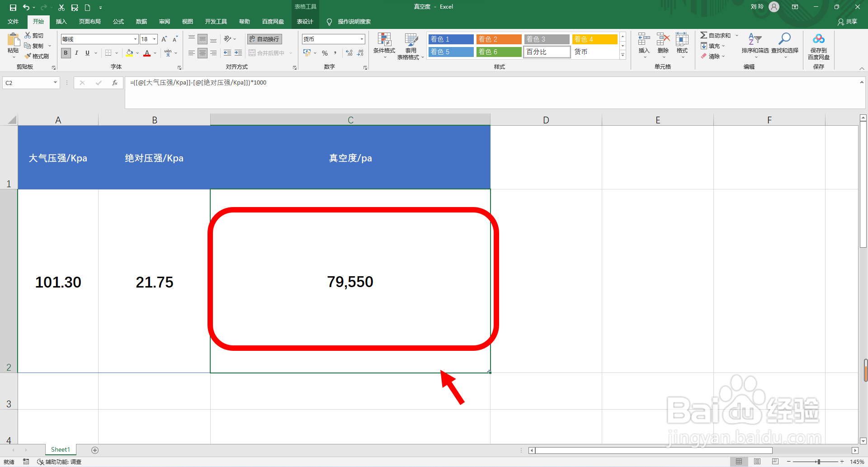This screenshot has height=467, width=868.
Task: Apply the yellow fill color bucket
Action: [x=130, y=53]
